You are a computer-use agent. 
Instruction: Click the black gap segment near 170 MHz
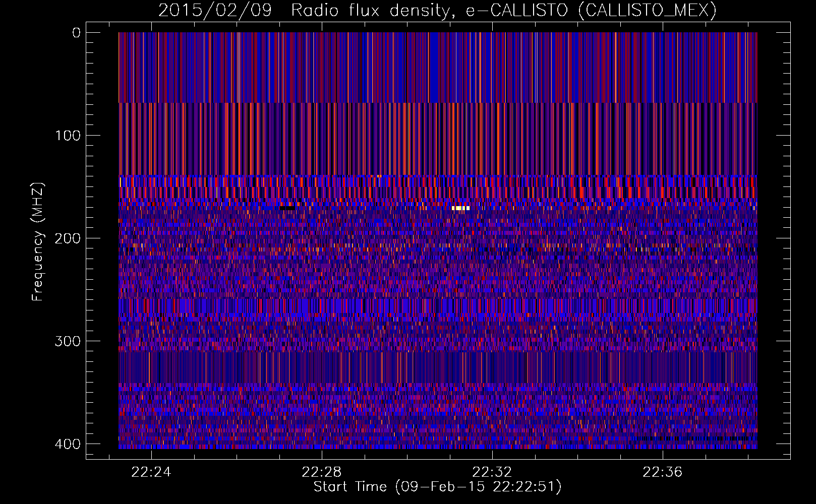[x=288, y=208]
